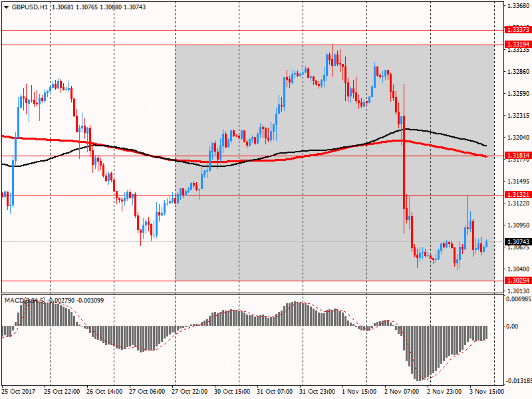
Task: Click the 2 Nov 07:00 time label
Action: click(x=402, y=392)
